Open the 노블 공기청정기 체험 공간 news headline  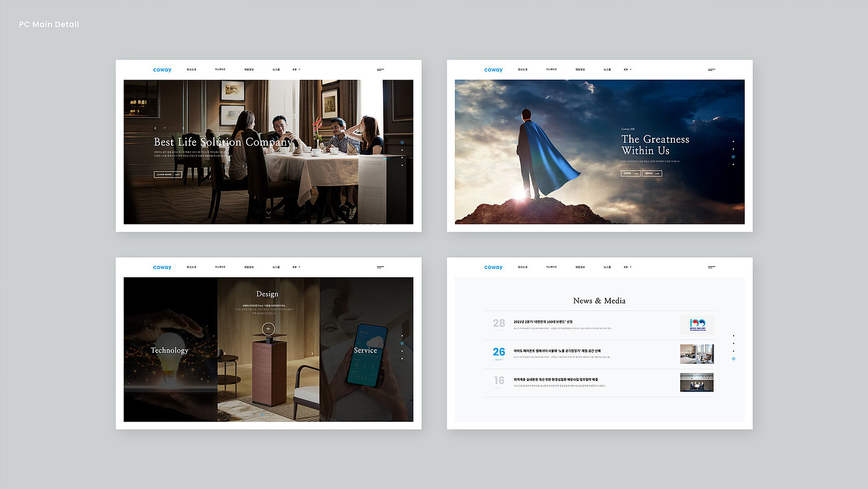(x=557, y=351)
